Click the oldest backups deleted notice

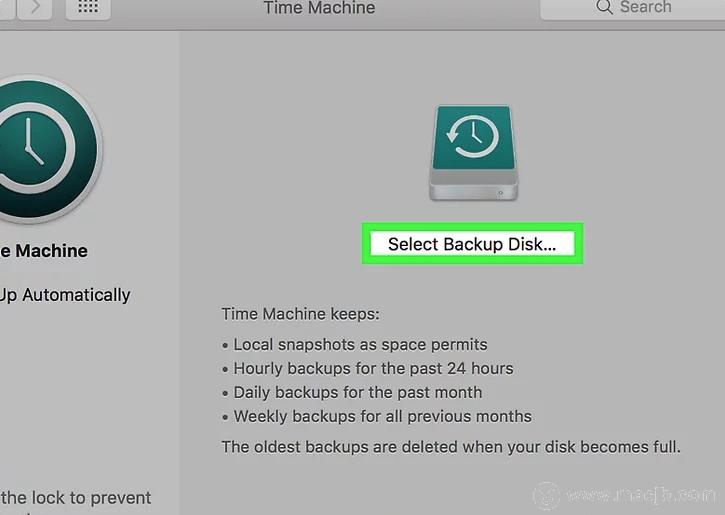[x=451, y=446]
